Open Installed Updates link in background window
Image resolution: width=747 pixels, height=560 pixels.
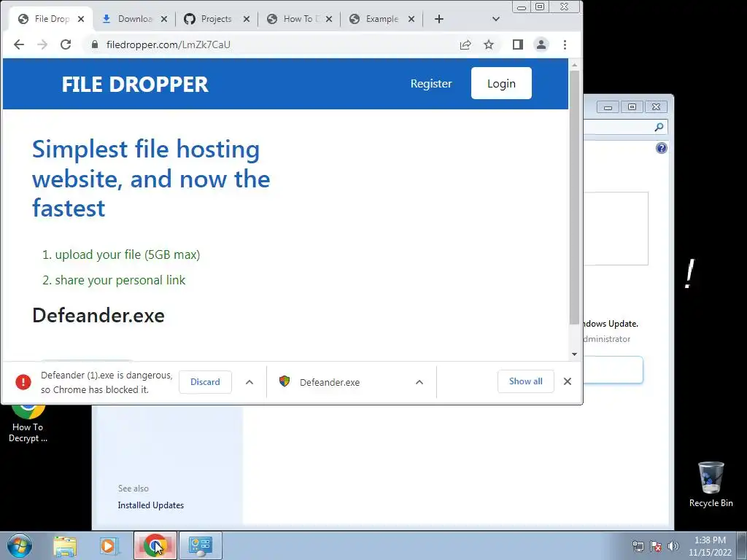pos(150,505)
